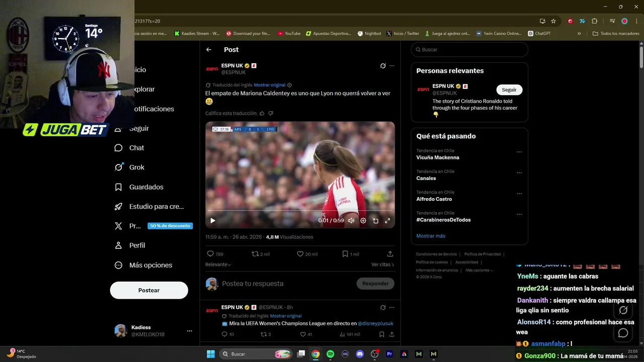Open Premiere Pro from the taskbar
The height and width of the screenshot is (362, 644).
389,354
